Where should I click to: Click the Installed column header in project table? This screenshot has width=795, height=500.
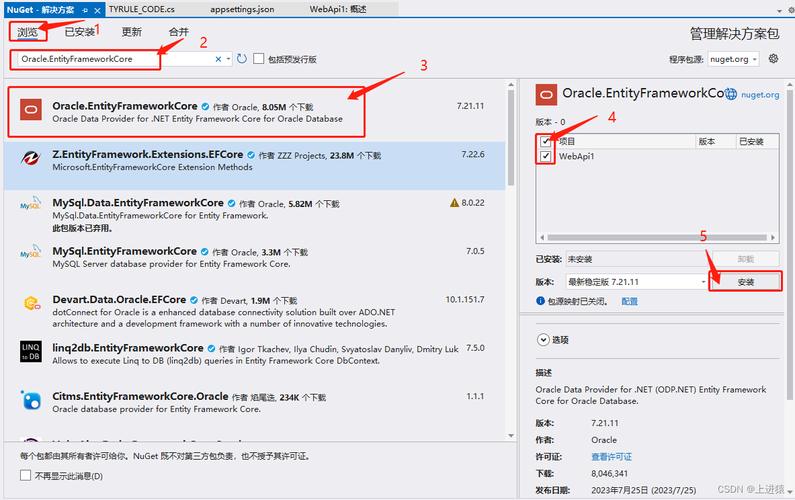(751, 141)
